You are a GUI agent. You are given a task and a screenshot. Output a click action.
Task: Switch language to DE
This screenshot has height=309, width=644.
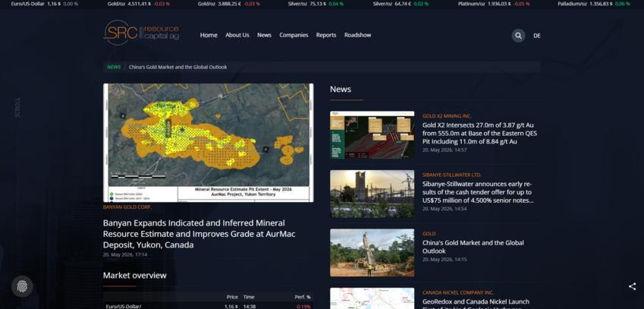(x=537, y=36)
